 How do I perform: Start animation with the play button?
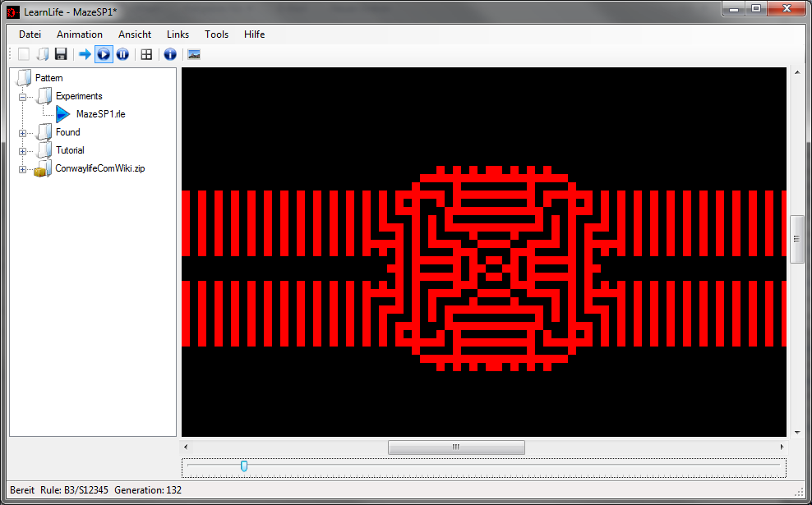pos(104,54)
